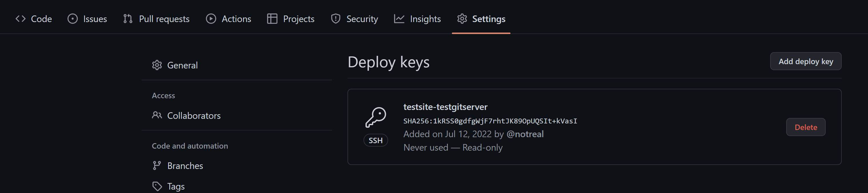The image size is (868, 193).
Task: Click the Security shield icon
Action: click(335, 19)
